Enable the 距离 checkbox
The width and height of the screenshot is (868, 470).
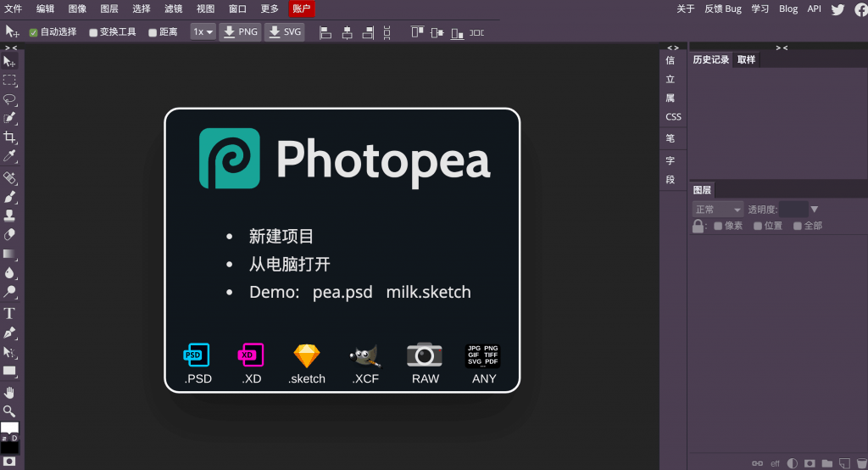click(153, 33)
